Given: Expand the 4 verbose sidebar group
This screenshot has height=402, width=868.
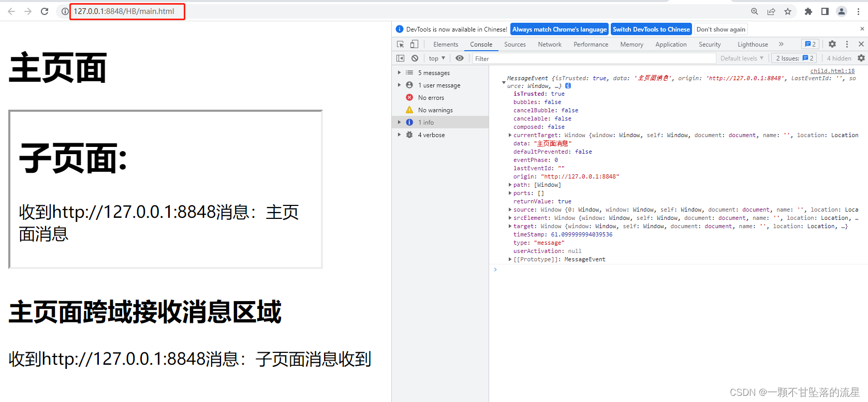Looking at the screenshot, I should 399,135.
